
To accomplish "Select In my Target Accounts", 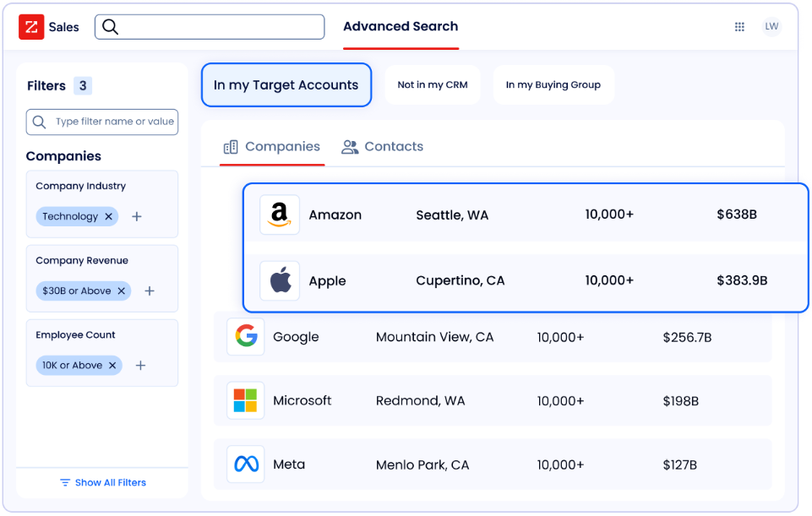I will click(286, 85).
